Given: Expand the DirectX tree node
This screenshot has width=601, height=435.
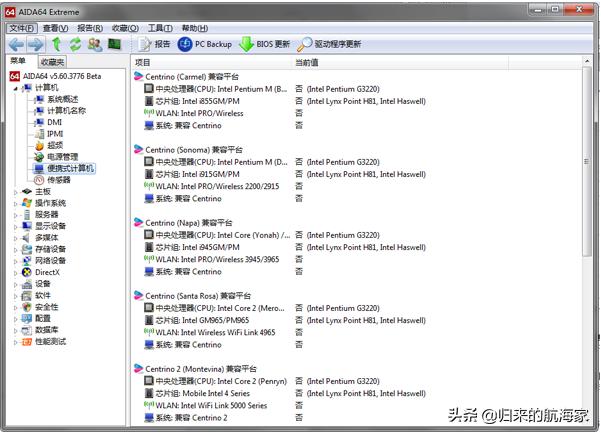Looking at the screenshot, I should click(15, 273).
